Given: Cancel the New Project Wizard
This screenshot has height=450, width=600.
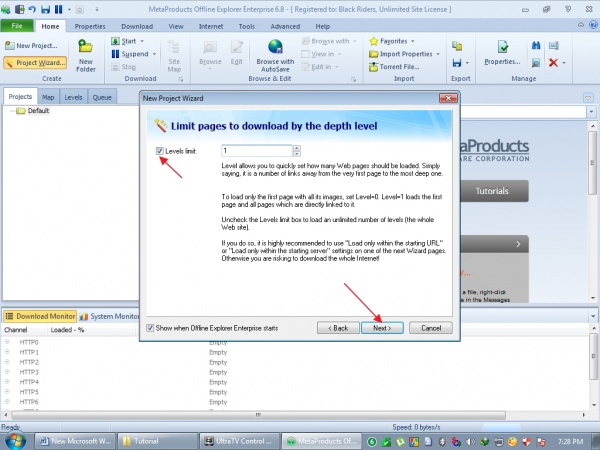Looking at the screenshot, I should point(431,328).
